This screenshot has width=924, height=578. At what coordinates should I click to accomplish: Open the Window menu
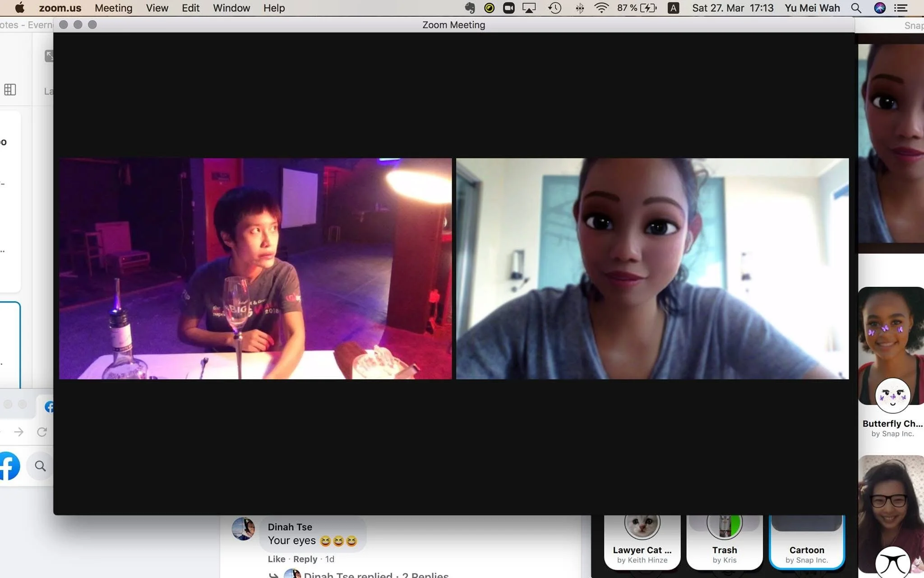click(231, 8)
